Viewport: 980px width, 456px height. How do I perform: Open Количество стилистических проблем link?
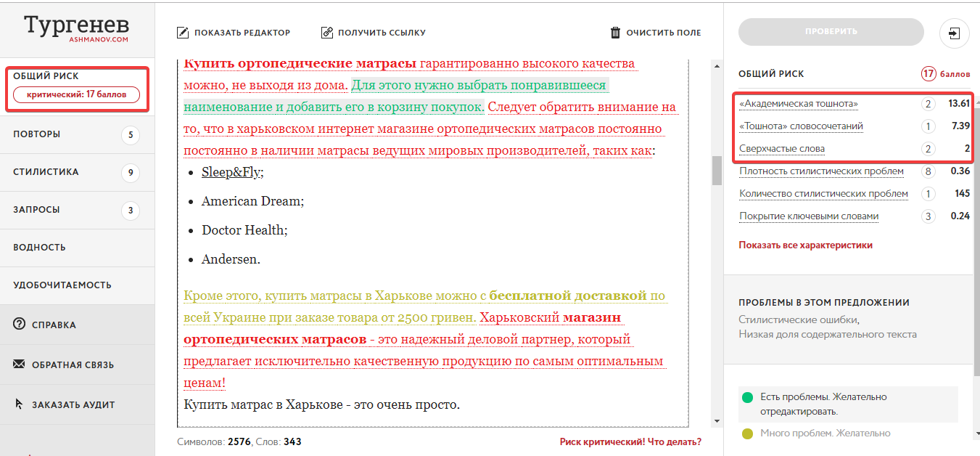pyautogui.click(x=823, y=194)
